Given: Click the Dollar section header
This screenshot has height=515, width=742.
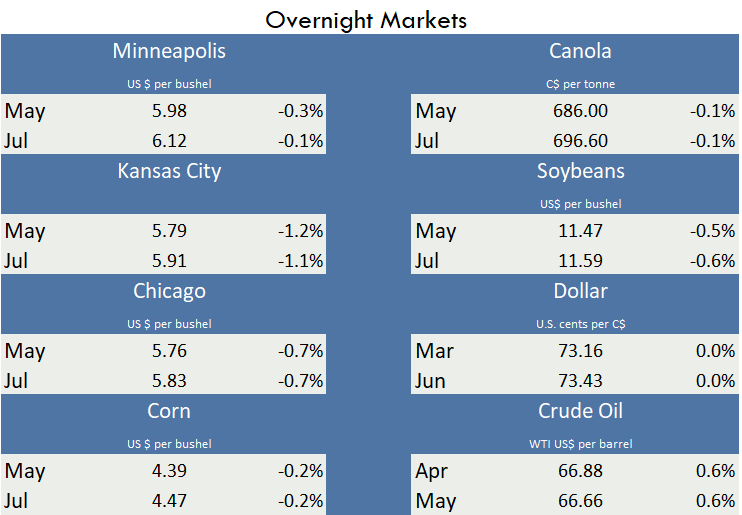Looking at the screenshot, I should pos(580,291).
